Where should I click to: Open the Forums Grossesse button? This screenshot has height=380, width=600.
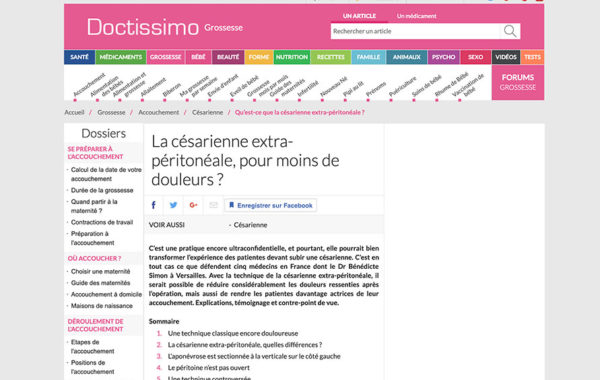[x=518, y=82]
